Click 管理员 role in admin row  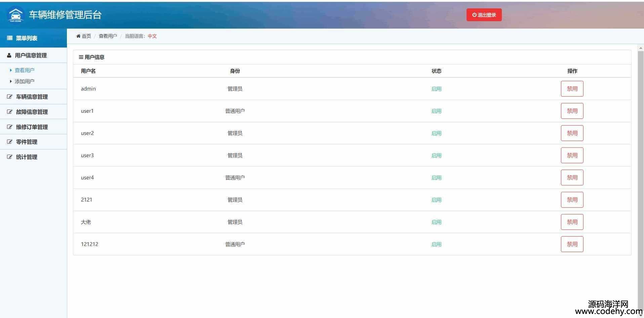pyautogui.click(x=235, y=89)
